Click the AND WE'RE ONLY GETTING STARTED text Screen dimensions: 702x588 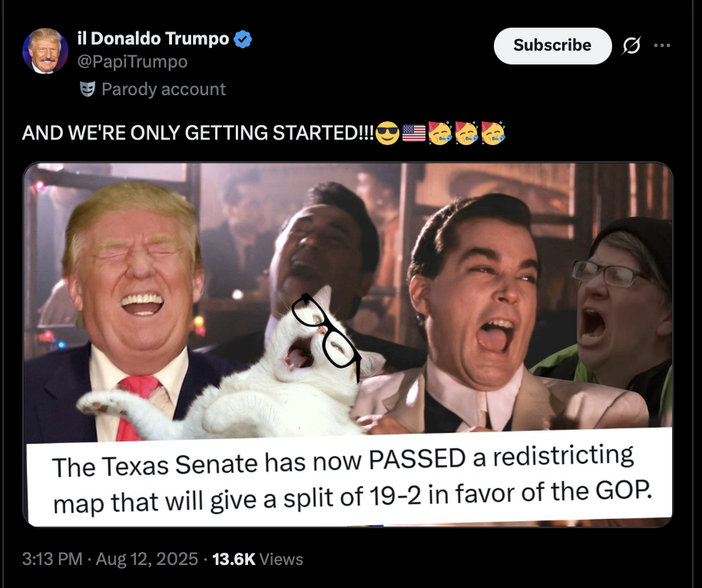pos(198,133)
